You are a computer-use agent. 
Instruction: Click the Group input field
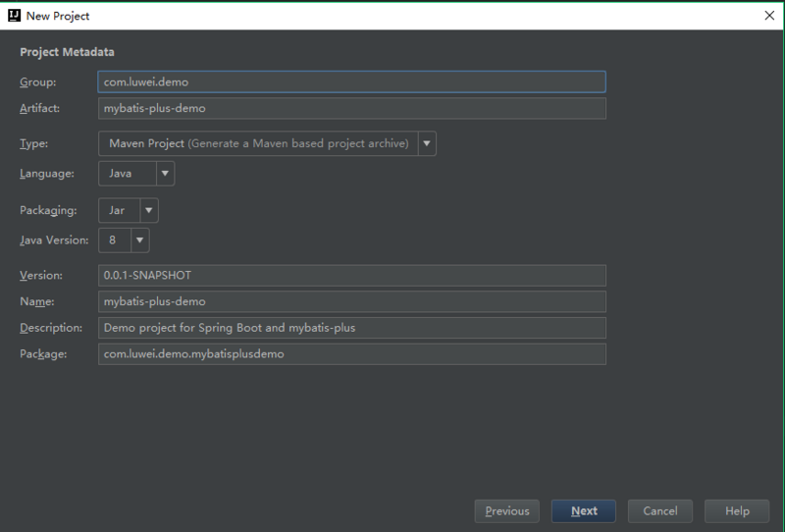point(351,82)
